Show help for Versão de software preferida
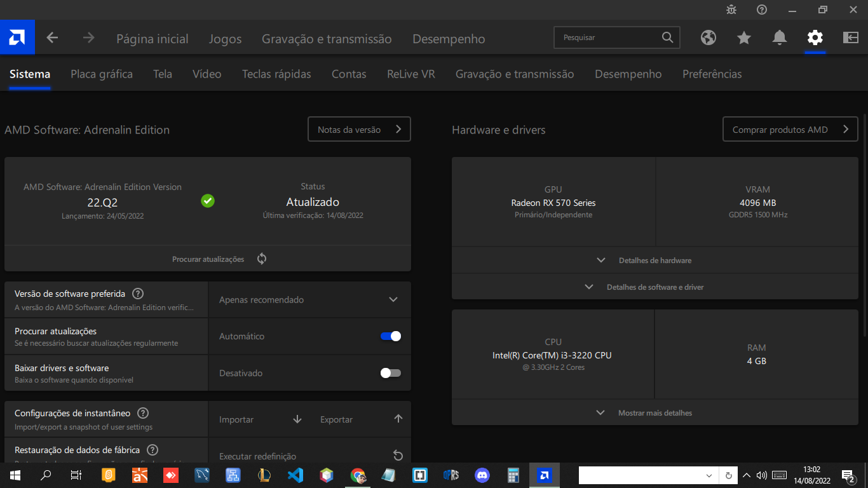This screenshot has height=488, width=868. coord(137,294)
